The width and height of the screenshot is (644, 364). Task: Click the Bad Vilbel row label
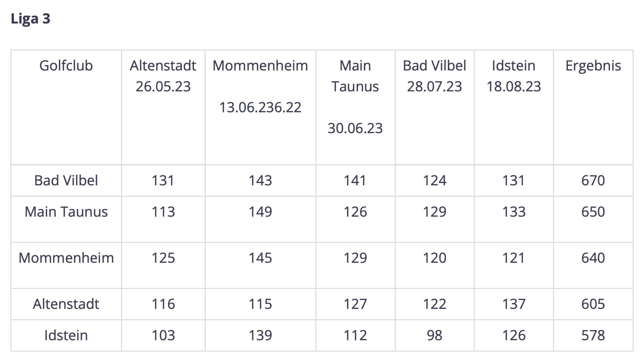coord(66,181)
